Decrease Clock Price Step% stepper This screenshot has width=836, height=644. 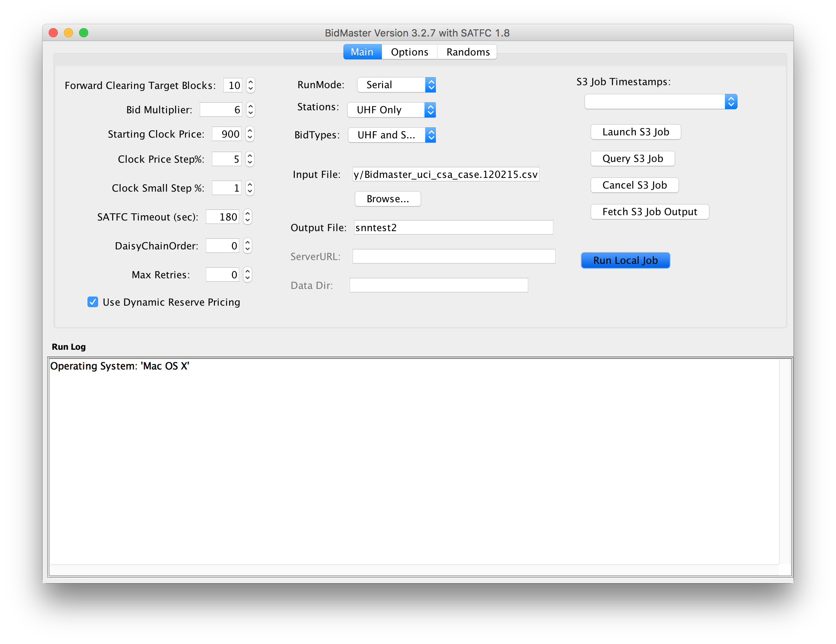point(250,163)
